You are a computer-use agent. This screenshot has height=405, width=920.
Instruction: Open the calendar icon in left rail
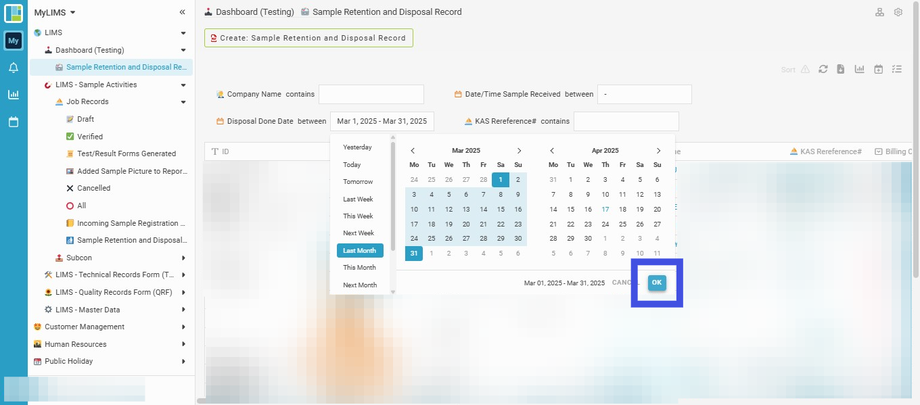[13, 122]
